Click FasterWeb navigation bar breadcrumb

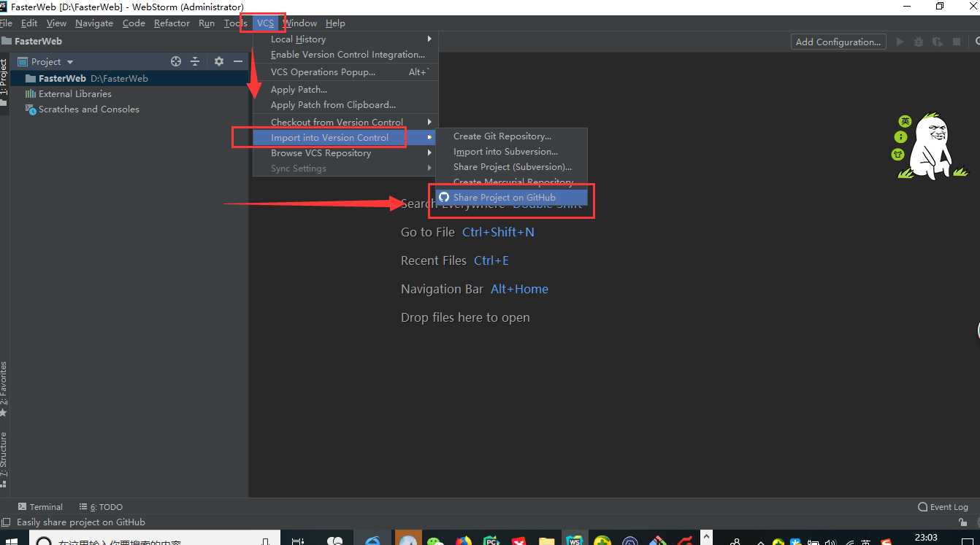pyautogui.click(x=32, y=42)
